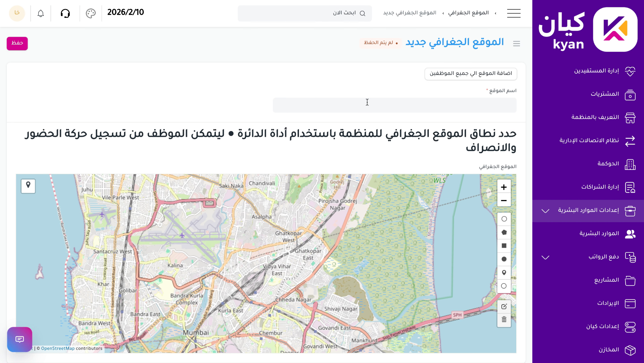
Task: Click the headset support icon
Action: pyautogui.click(x=66, y=13)
